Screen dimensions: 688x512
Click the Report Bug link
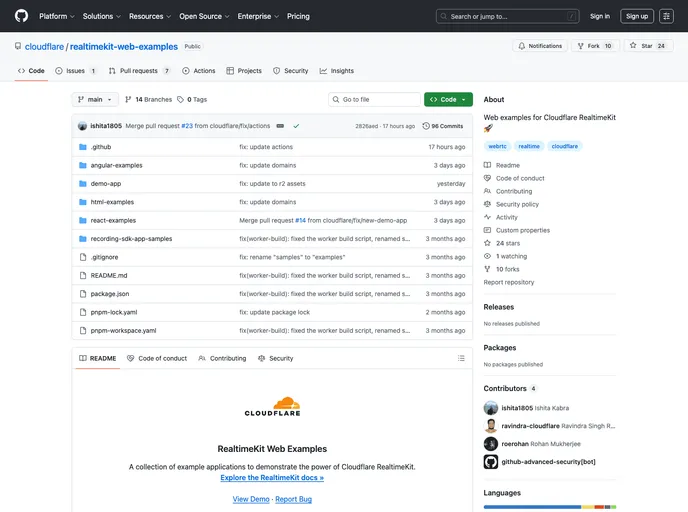(294, 499)
